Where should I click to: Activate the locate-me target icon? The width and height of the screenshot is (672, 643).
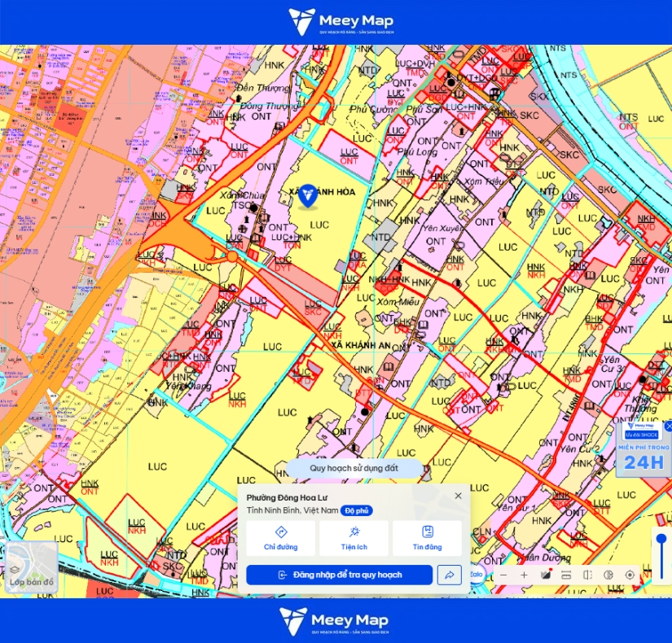pos(630,575)
